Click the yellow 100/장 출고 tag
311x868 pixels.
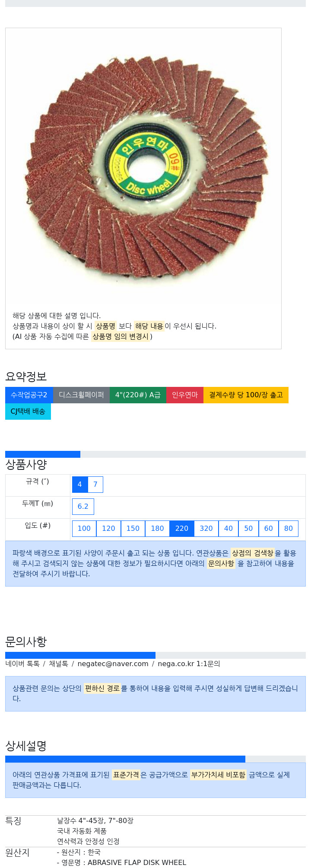[x=246, y=395]
